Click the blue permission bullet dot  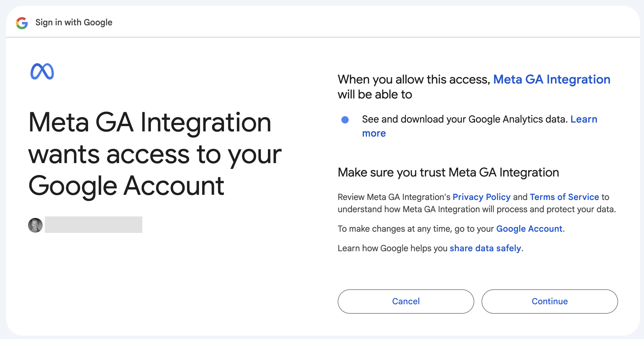click(x=345, y=120)
